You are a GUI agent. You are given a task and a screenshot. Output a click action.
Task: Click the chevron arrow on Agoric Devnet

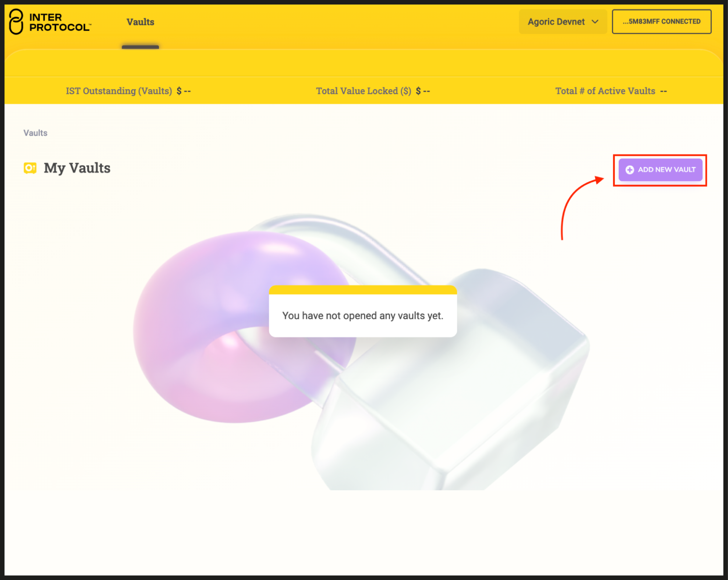(x=595, y=22)
